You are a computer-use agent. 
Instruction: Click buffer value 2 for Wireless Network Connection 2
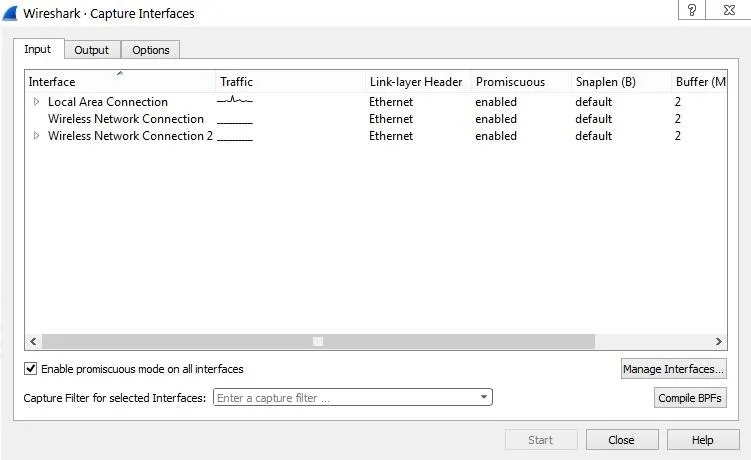678,136
